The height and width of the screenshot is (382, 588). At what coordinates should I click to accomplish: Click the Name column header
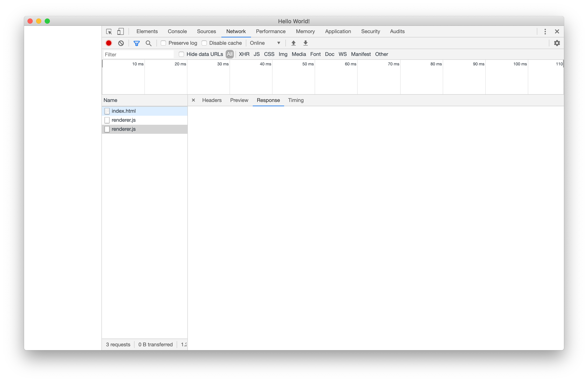click(x=145, y=100)
